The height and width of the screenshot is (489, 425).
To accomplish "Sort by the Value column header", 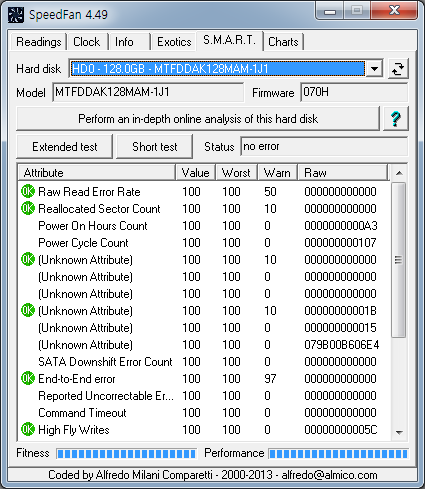I will pyautogui.click(x=196, y=173).
